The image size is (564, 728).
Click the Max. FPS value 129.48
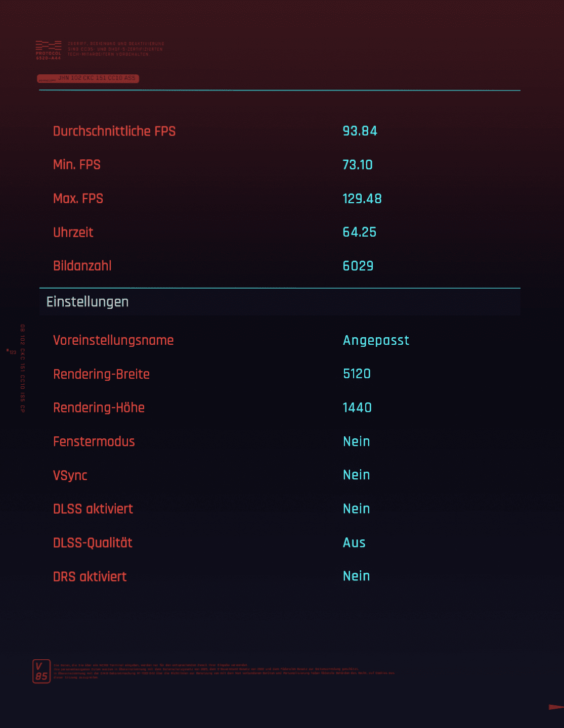coord(362,199)
